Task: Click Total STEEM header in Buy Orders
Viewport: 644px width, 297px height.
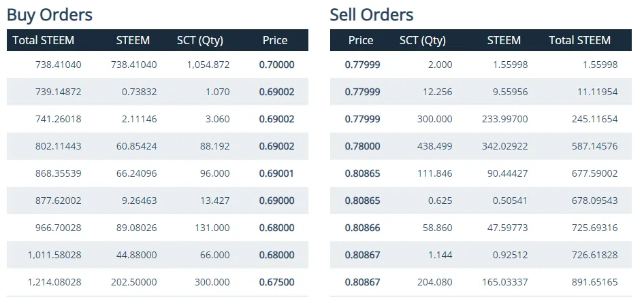Action: (x=44, y=40)
